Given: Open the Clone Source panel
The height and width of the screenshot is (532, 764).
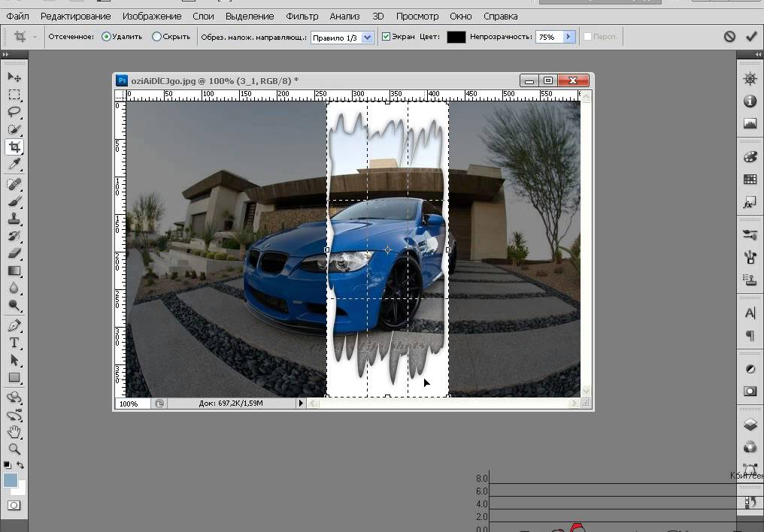Looking at the screenshot, I should (x=750, y=280).
